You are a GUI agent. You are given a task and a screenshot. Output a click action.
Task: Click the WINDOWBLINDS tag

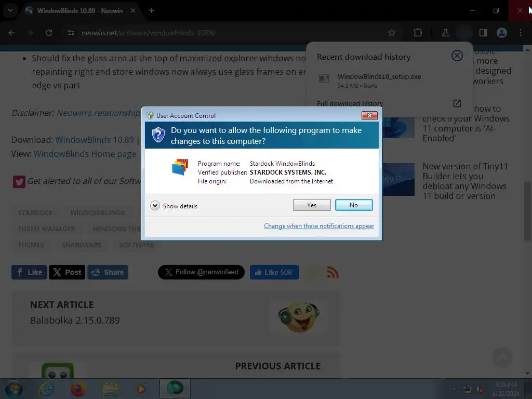pyautogui.click(x=97, y=212)
